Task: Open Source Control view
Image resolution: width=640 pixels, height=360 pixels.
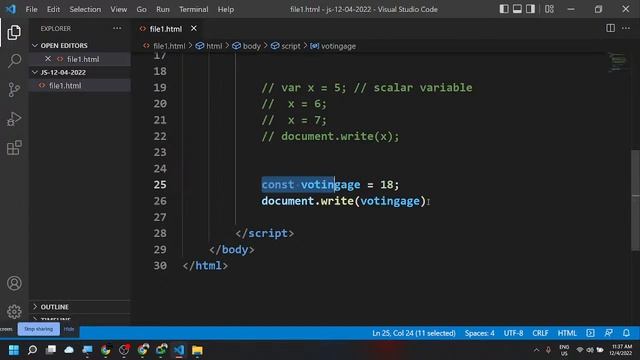Action: tap(14, 89)
